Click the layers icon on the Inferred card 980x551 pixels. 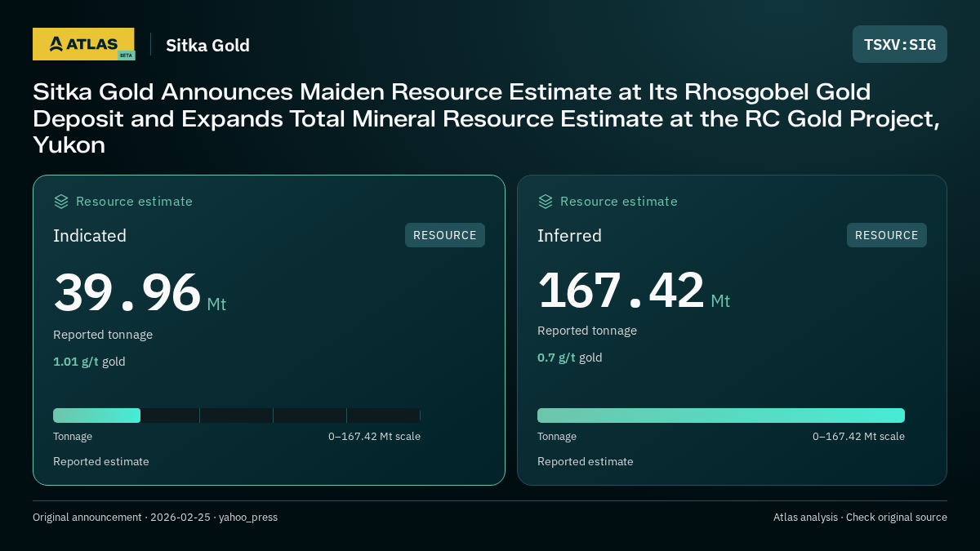pos(546,202)
